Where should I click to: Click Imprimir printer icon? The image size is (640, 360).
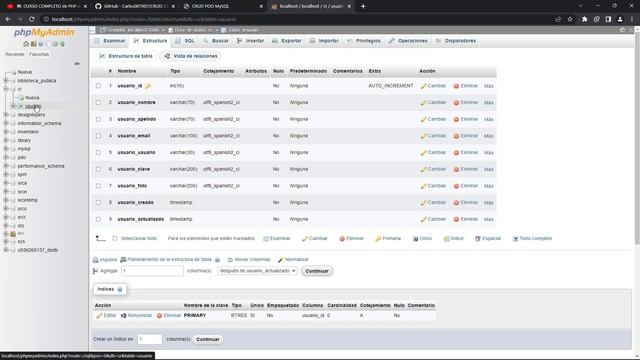(96, 260)
